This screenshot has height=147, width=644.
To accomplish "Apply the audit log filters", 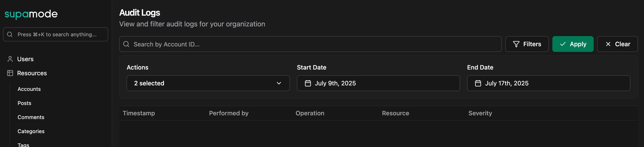I will tap(573, 44).
